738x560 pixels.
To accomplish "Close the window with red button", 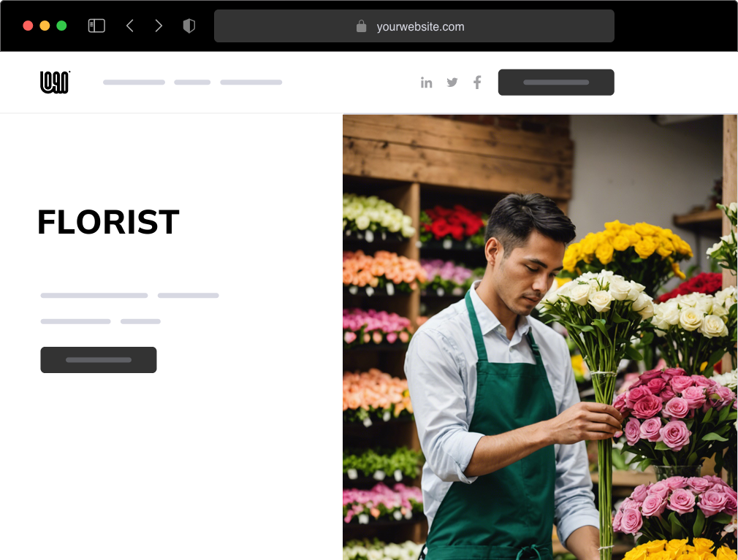I will tap(28, 26).
